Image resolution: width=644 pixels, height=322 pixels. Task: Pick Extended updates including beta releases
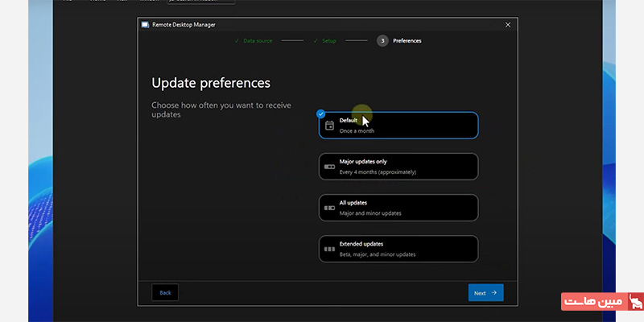(x=398, y=249)
